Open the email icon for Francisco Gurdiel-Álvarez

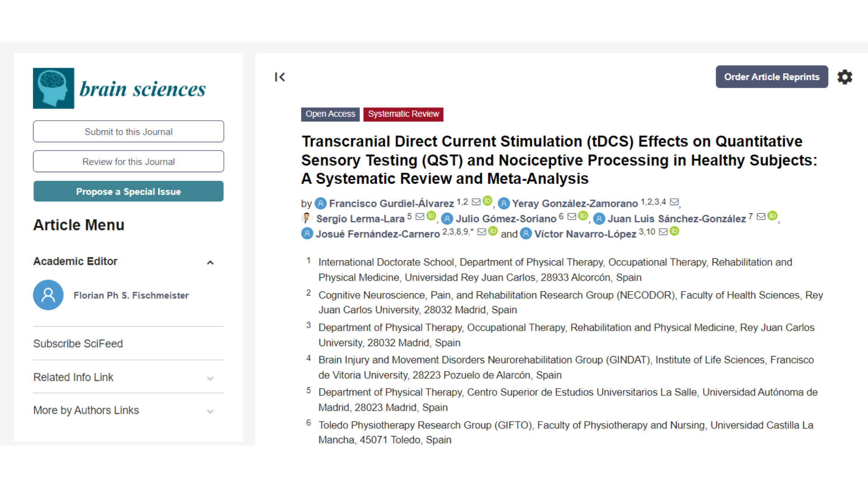click(476, 202)
